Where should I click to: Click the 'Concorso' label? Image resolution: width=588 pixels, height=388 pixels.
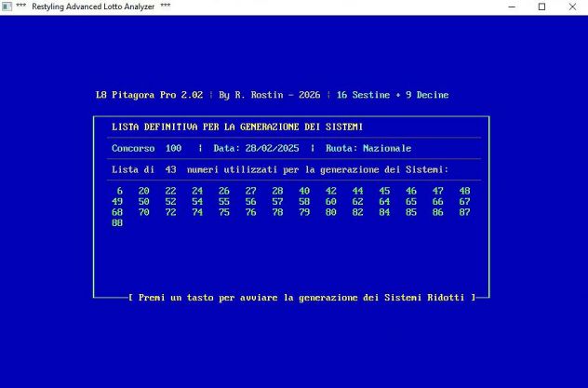(x=133, y=149)
